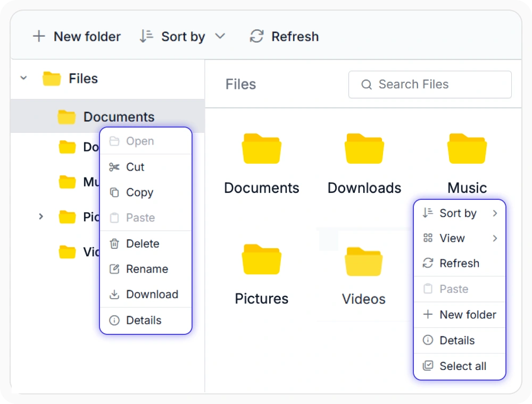Viewport: 532px width, 404px height.
Task: Click the Videos folder icon in tree
Action: 67,252
